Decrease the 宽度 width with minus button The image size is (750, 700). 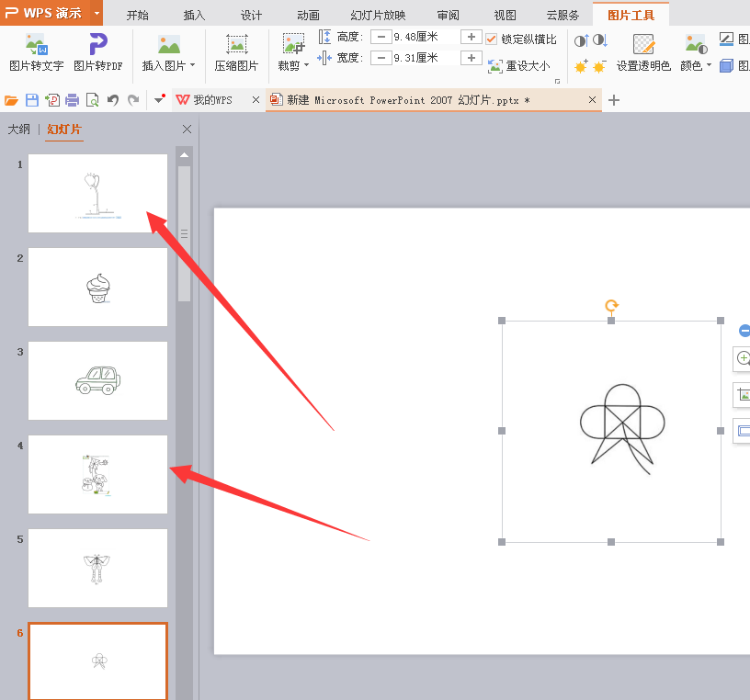[381, 58]
